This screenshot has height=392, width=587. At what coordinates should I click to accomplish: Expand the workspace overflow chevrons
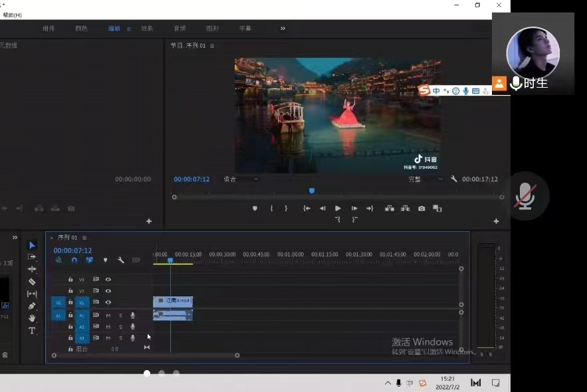[283, 29]
